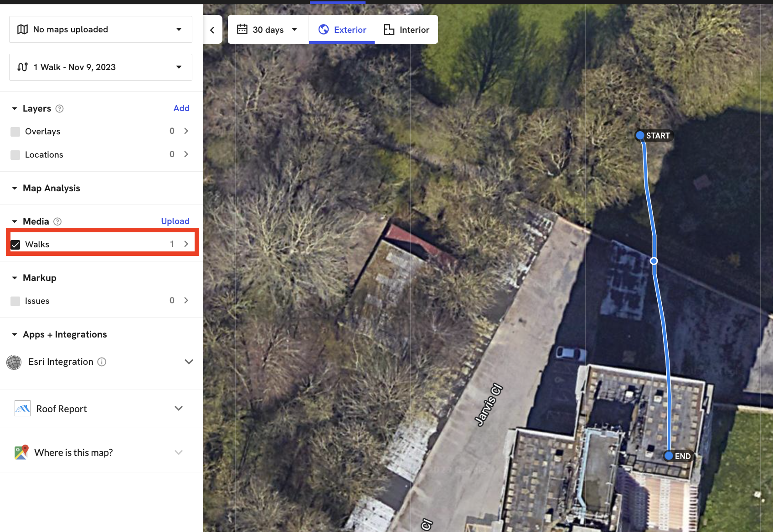
Task: Collapse the Apps + Integrations section
Action: tap(15, 334)
